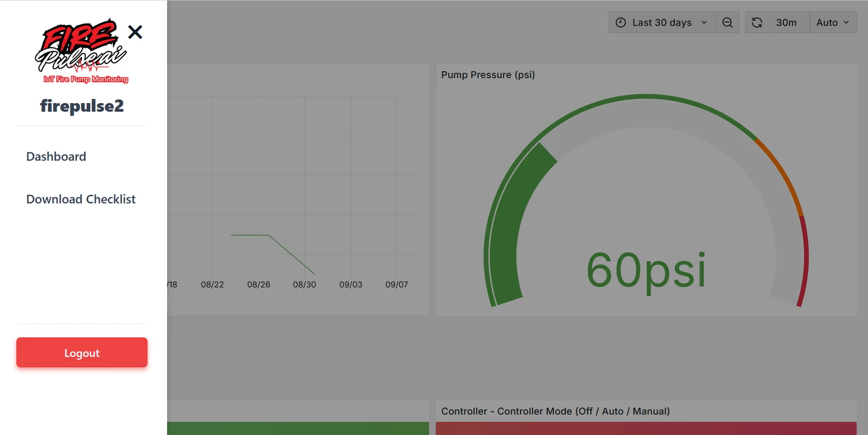868x435 pixels.
Task: Zoom out time range with magnifier icon
Action: point(727,22)
